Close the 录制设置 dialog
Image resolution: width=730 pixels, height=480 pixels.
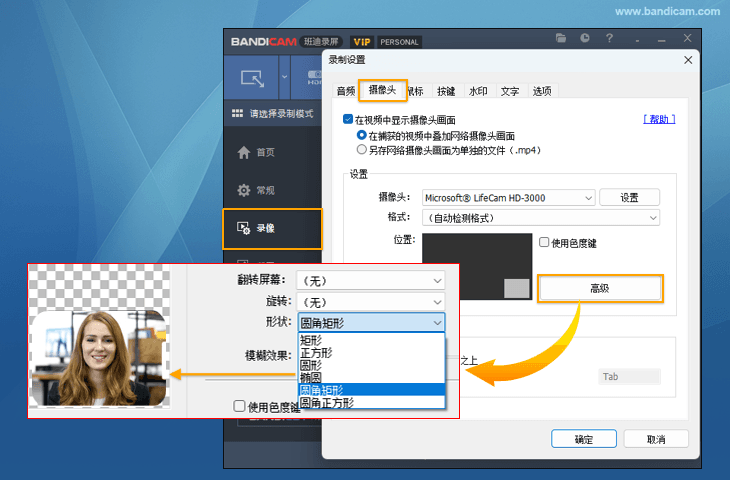(688, 60)
